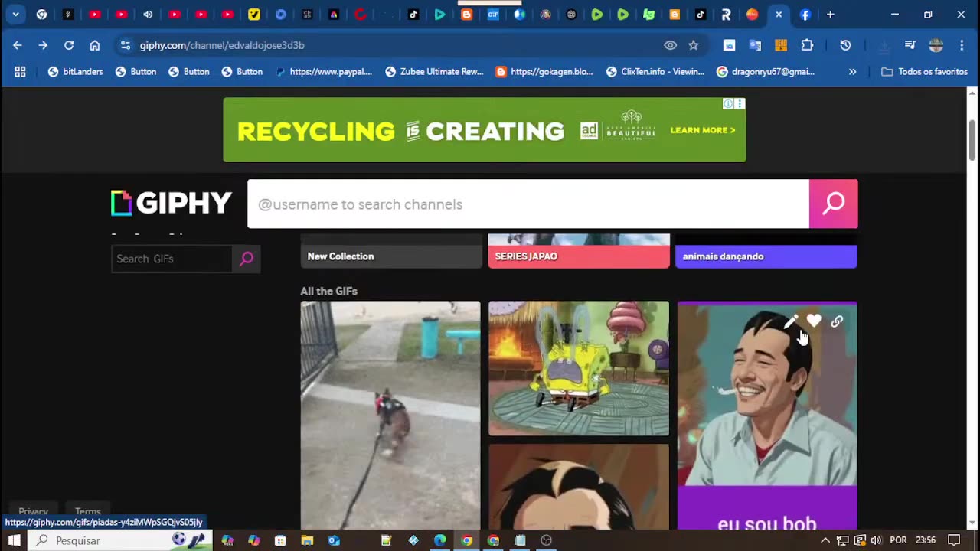Open the New Collection collection

tap(390, 251)
